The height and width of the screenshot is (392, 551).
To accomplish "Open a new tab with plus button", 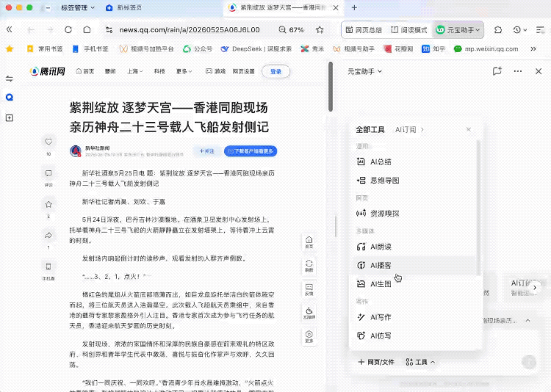I will (x=354, y=7).
